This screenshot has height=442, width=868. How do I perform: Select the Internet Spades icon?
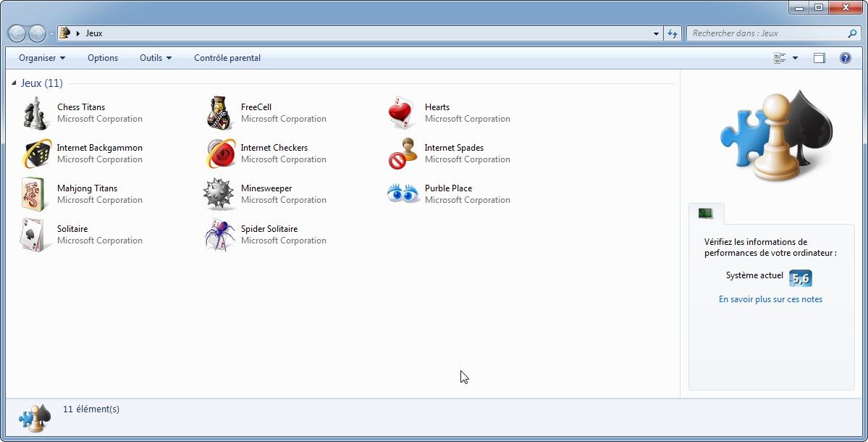[403, 154]
